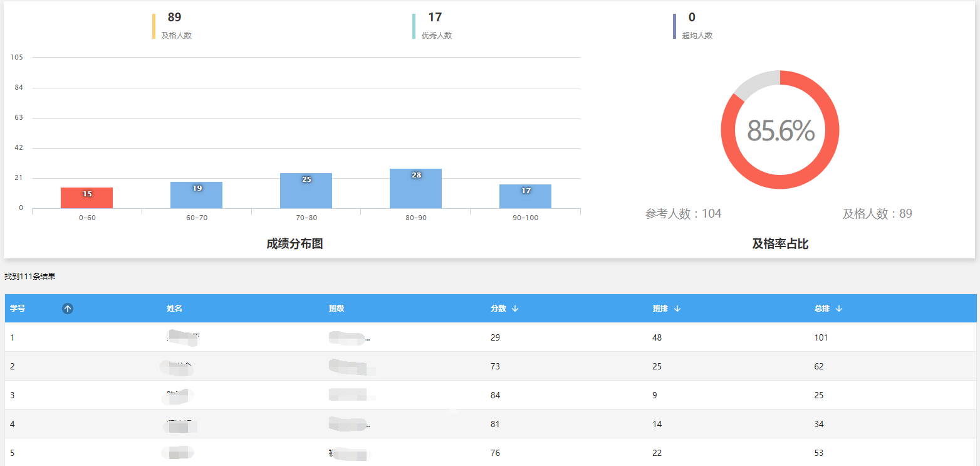980x466 pixels.
Task: Click the 80-90 bar showing 28
Action: coord(415,189)
